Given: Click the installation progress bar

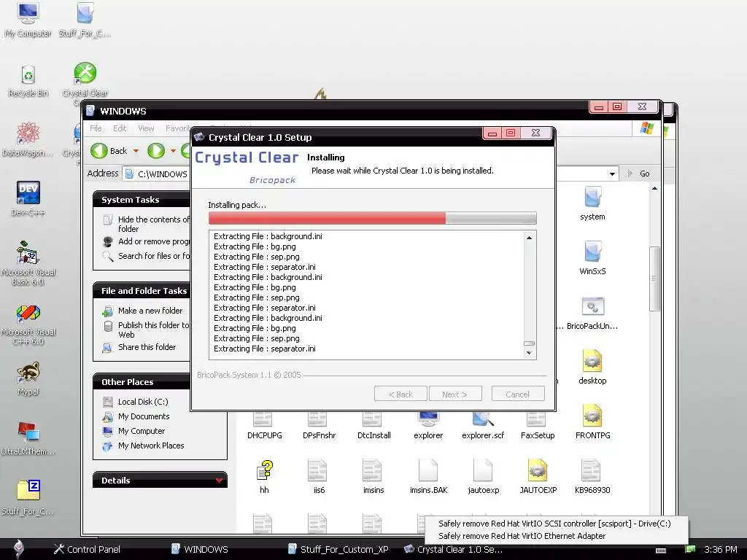Looking at the screenshot, I should (x=373, y=218).
